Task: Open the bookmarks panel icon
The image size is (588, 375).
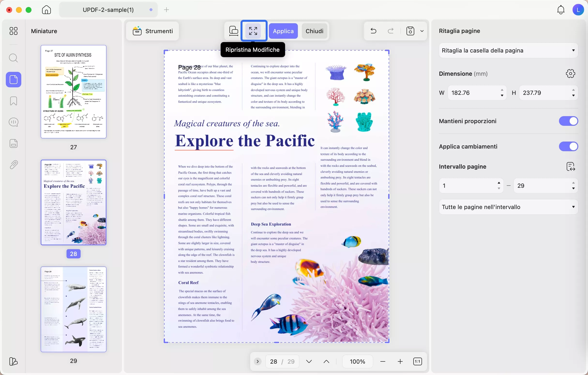Action: click(14, 101)
